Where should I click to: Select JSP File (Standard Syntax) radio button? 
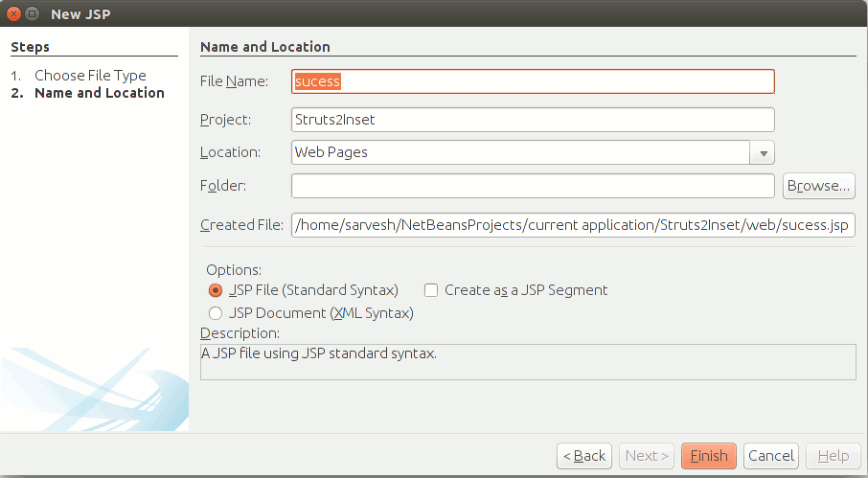coord(216,290)
